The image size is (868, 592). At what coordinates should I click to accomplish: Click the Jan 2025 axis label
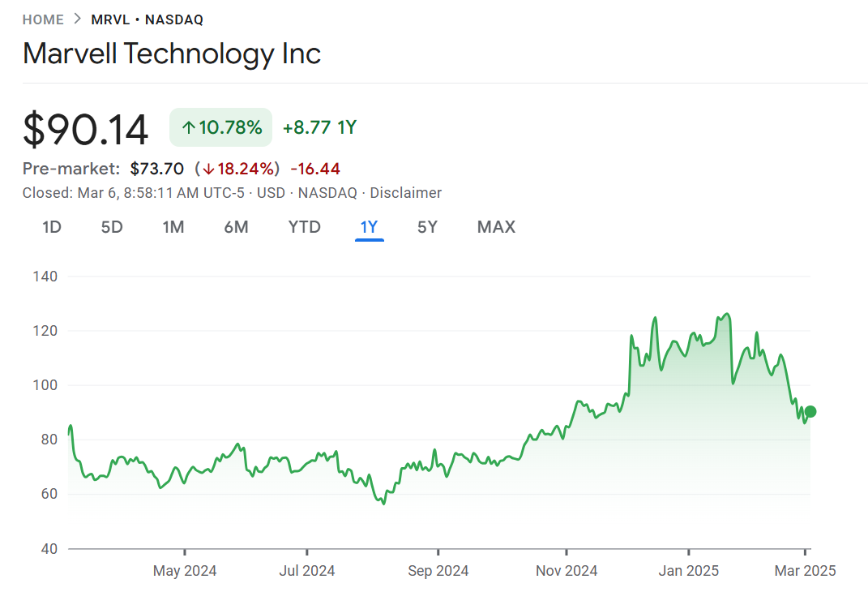(x=688, y=571)
